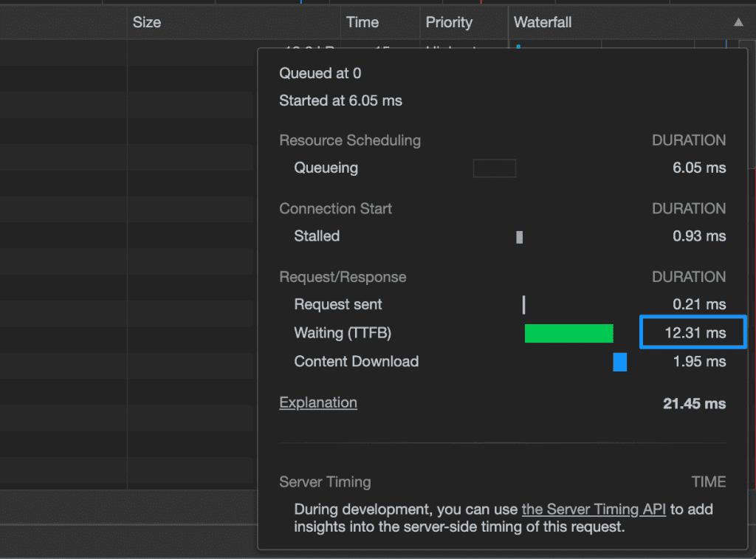Click the green Waiting (TTFB) bar
This screenshot has width=756, height=559.
click(568, 334)
